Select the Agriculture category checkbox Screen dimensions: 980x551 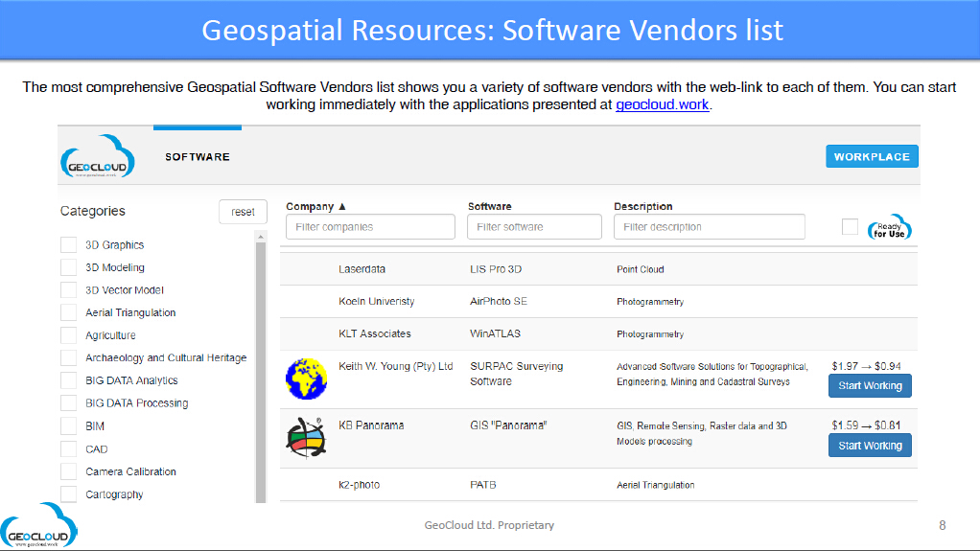coord(69,335)
